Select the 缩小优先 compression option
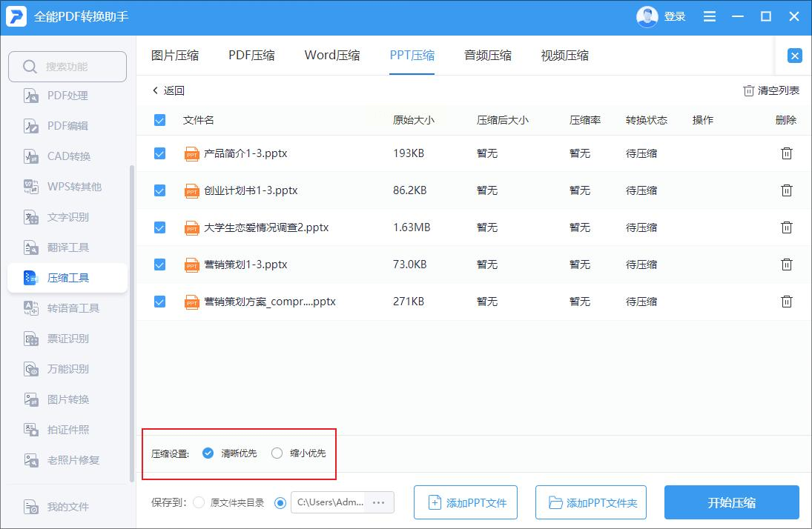This screenshot has width=812, height=529. (x=277, y=453)
